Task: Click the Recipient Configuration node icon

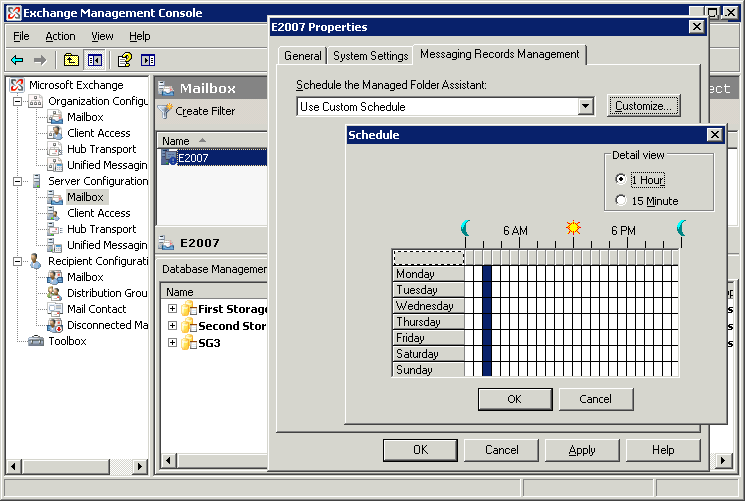Action: pyautogui.click(x=36, y=261)
